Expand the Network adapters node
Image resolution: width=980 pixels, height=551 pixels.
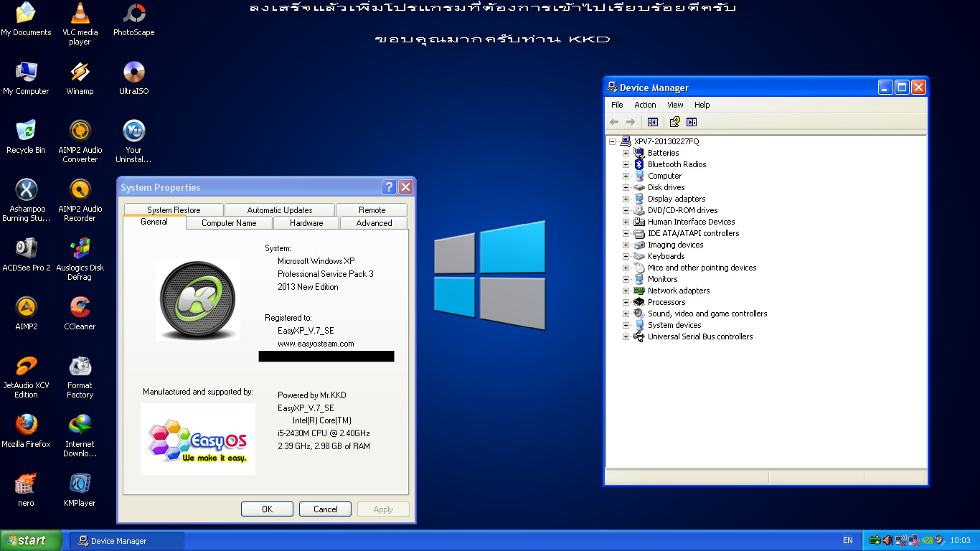pyautogui.click(x=626, y=291)
